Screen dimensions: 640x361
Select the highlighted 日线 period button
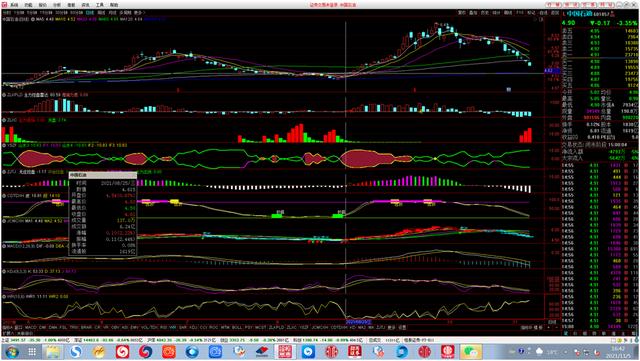[90, 13]
